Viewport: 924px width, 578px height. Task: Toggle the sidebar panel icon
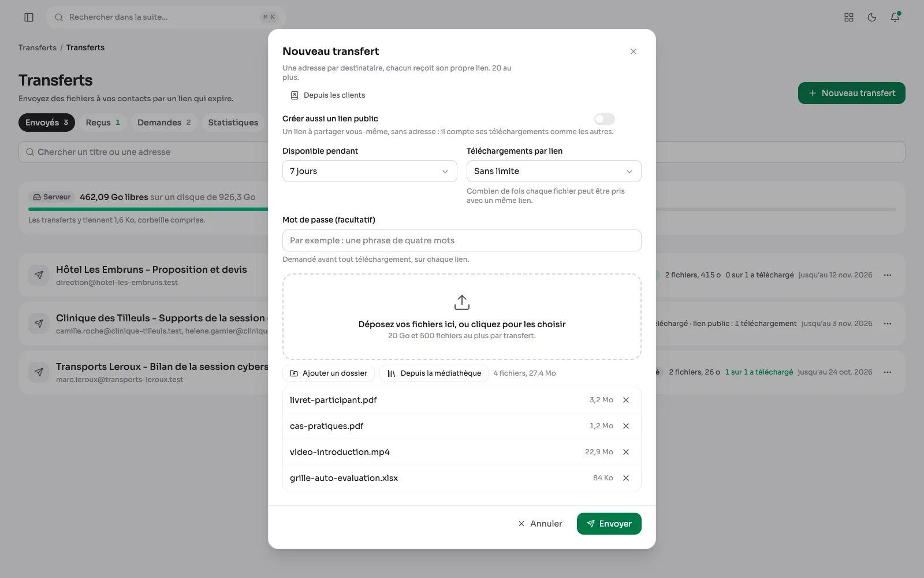click(29, 17)
